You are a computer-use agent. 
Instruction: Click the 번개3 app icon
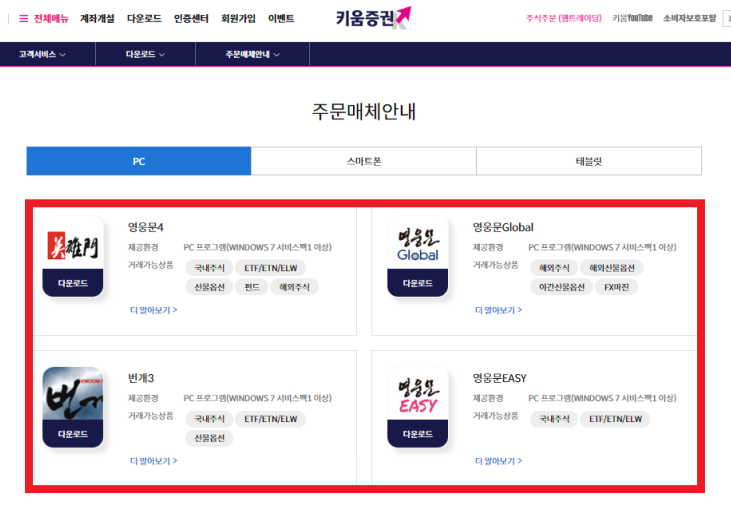click(x=73, y=394)
